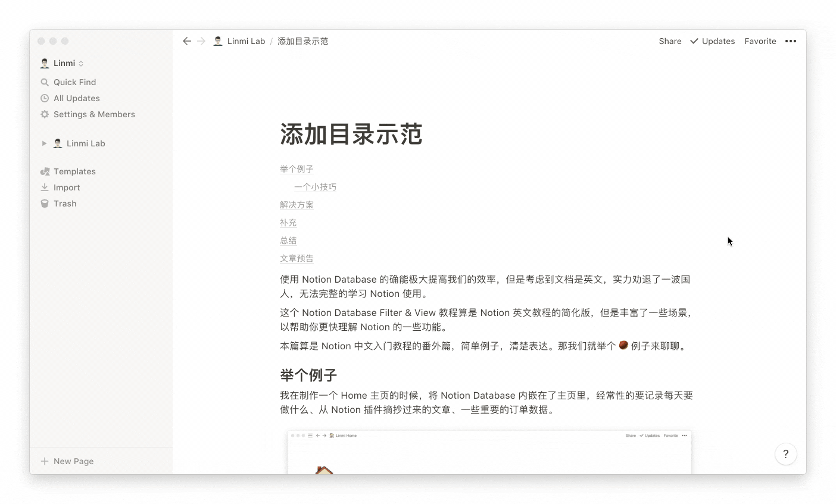Open the Linmi workspace switcher arrows
836x504 pixels.
pyautogui.click(x=81, y=64)
